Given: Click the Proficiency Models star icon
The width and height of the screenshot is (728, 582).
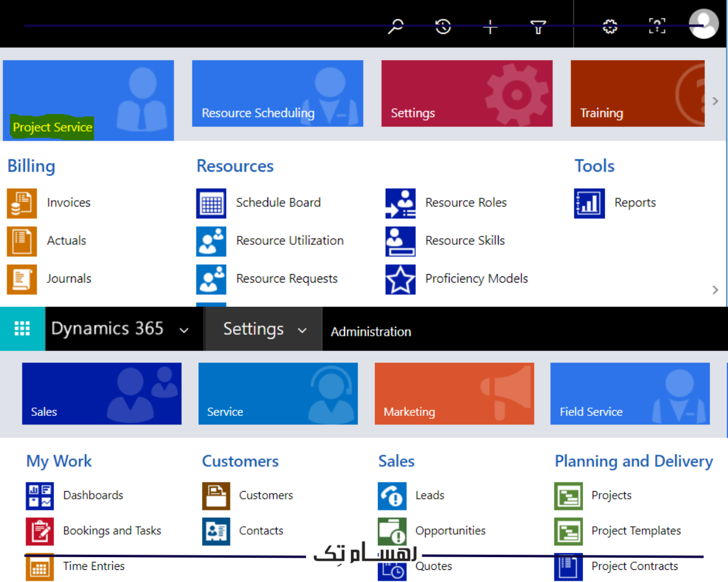Looking at the screenshot, I should (400, 279).
